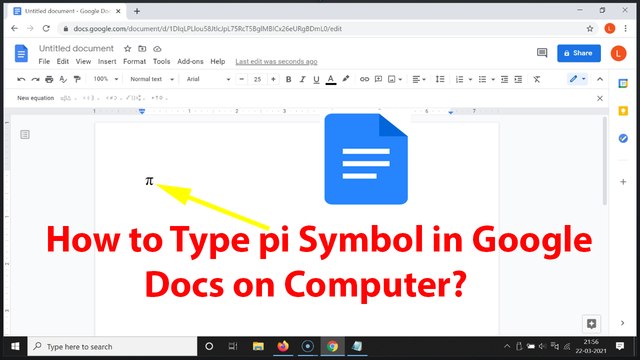640x360 pixels.
Task: Click the Untitled document title
Action: coord(76,49)
